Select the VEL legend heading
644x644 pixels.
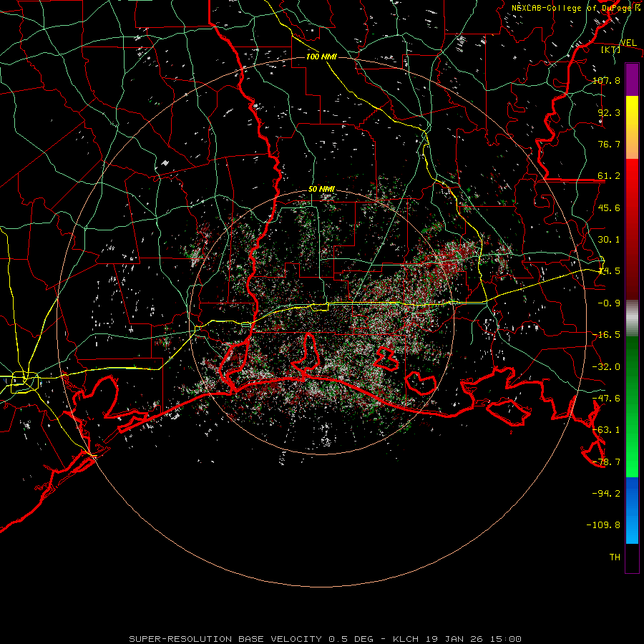(x=628, y=43)
